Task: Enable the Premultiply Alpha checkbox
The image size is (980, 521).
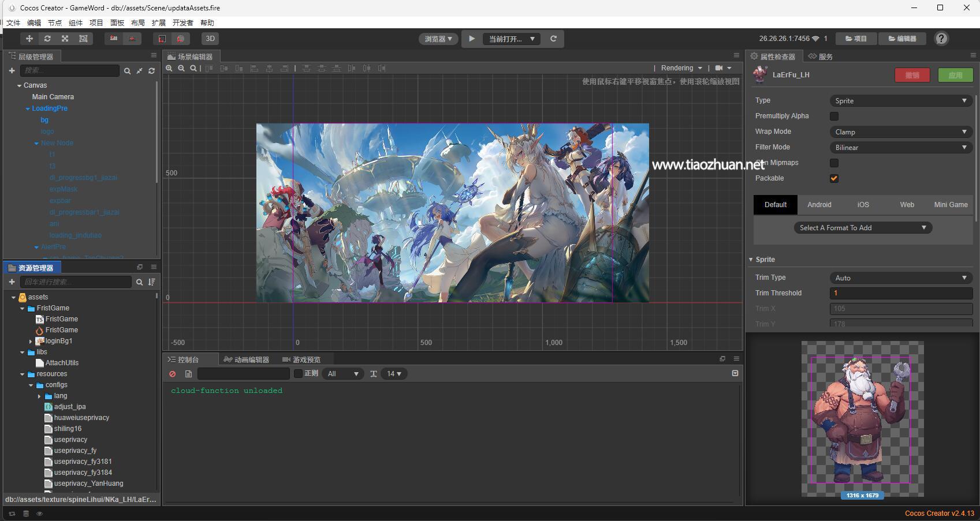Action: [x=834, y=117]
